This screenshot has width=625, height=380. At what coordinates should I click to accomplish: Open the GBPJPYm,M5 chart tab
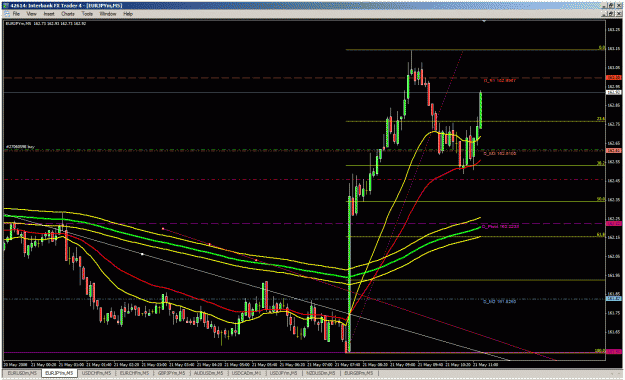click(171, 373)
